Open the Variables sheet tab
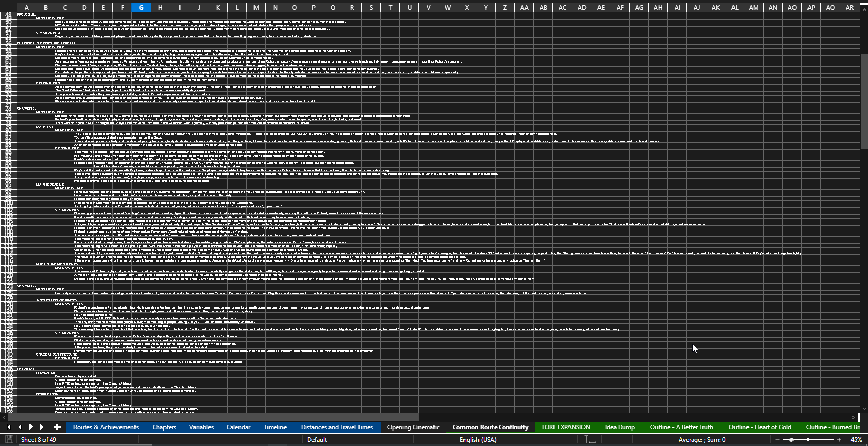 (x=201, y=427)
